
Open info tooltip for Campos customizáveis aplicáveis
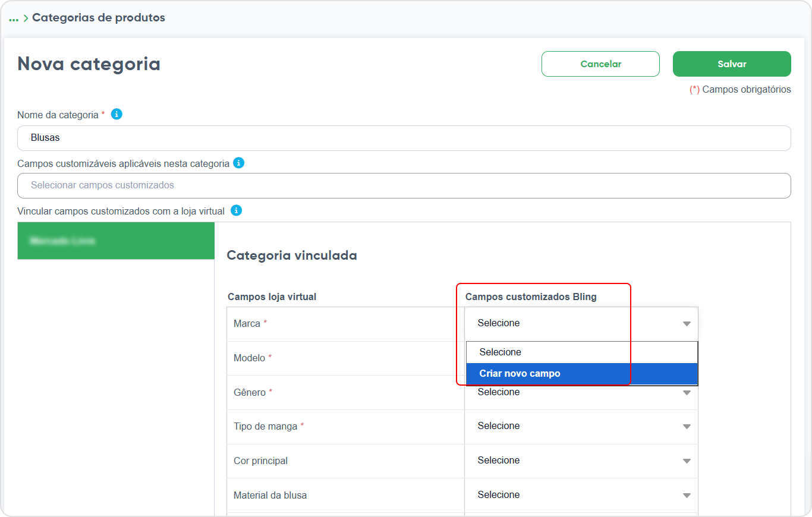239,163
